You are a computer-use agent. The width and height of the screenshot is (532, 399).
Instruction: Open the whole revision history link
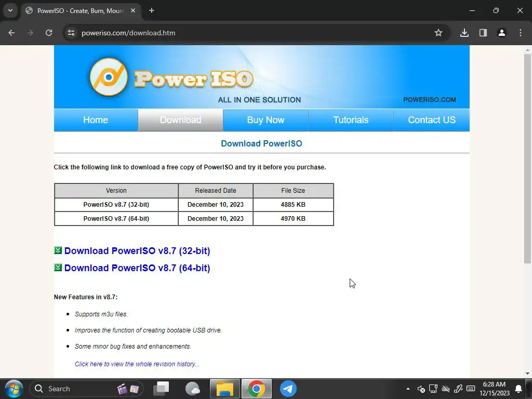[137, 364]
